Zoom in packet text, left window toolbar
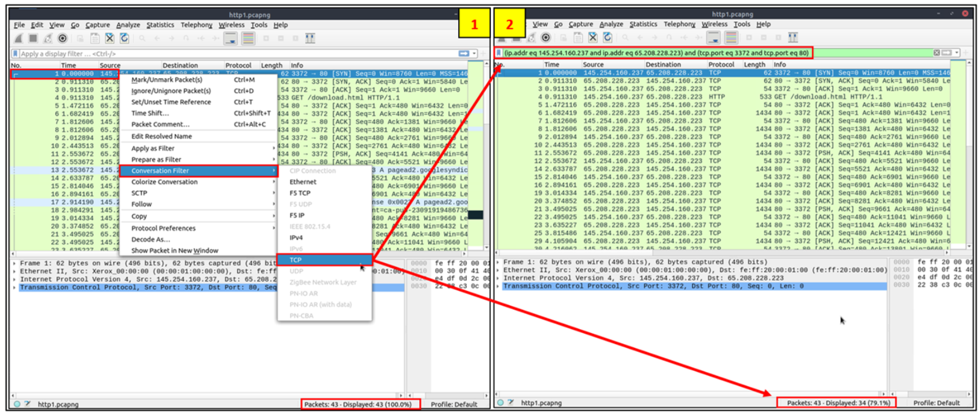980x416 pixels. tap(266, 38)
